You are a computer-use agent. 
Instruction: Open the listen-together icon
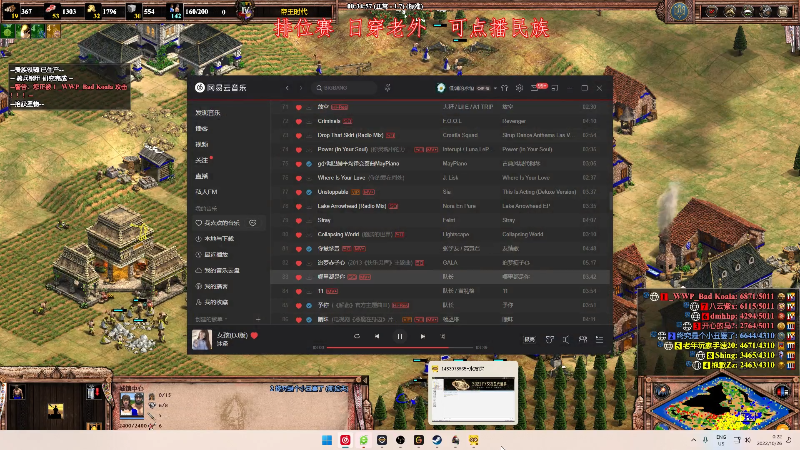[583, 339]
